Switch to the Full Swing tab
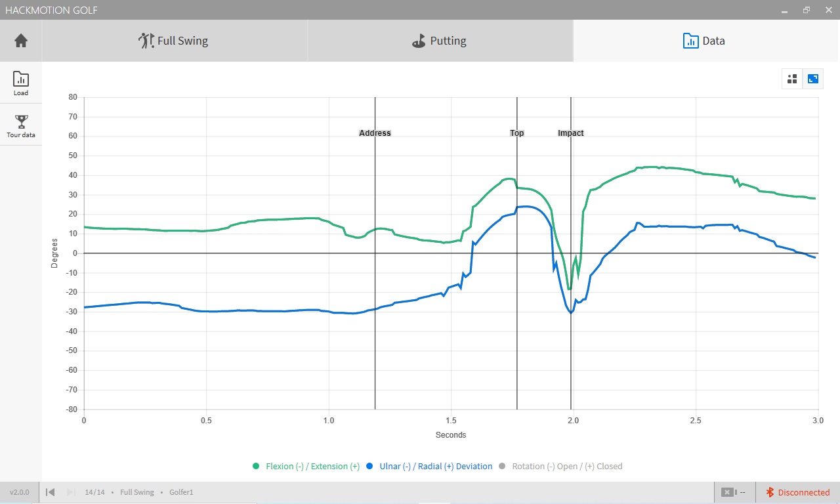 click(x=175, y=41)
